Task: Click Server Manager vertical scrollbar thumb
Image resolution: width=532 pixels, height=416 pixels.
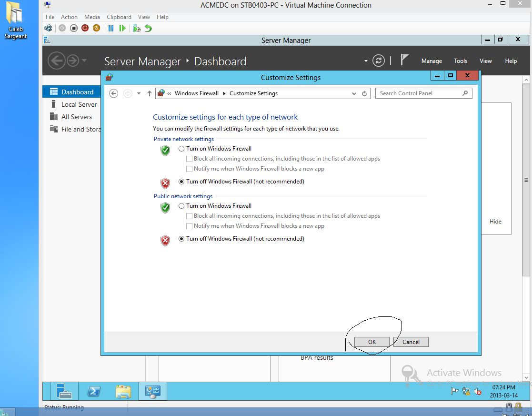Action: [x=526, y=180]
